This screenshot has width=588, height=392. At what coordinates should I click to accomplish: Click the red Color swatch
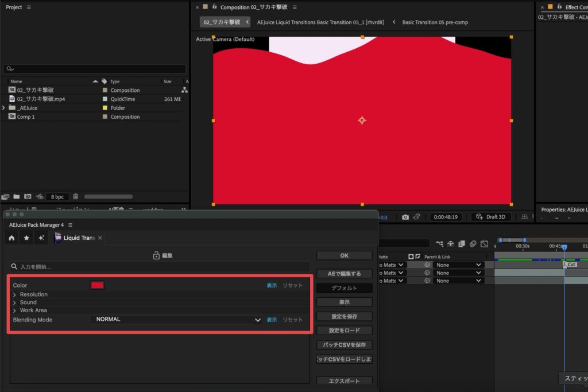click(x=97, y=285)
